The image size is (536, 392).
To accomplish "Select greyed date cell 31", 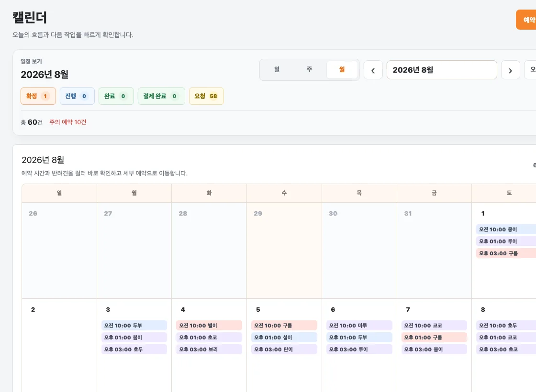I will point(434,250).
